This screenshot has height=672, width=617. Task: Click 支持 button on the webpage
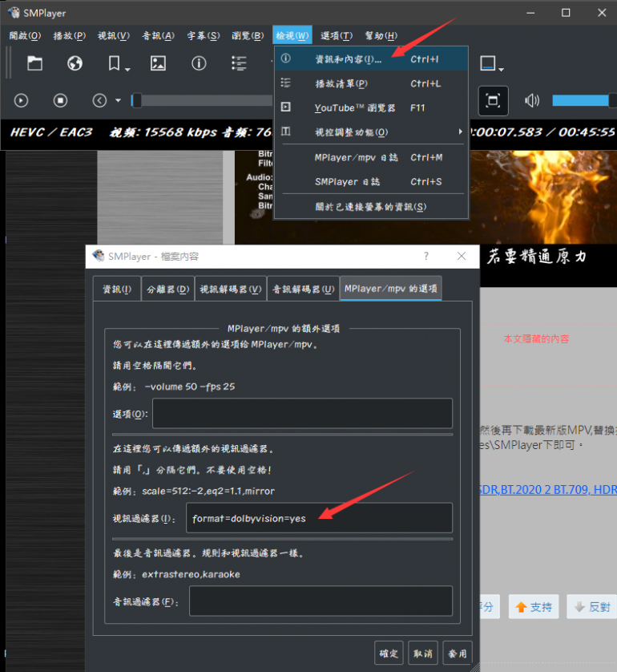(x=534, y=606)
